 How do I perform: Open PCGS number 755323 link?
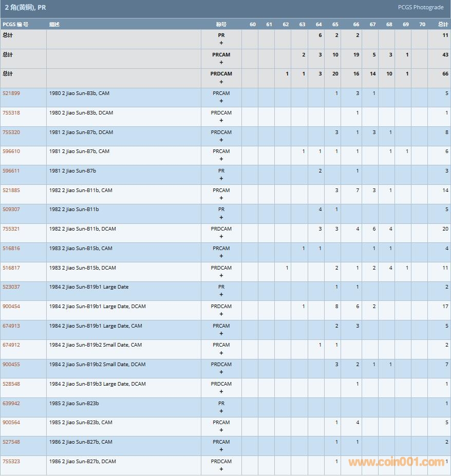pos(11,462)
